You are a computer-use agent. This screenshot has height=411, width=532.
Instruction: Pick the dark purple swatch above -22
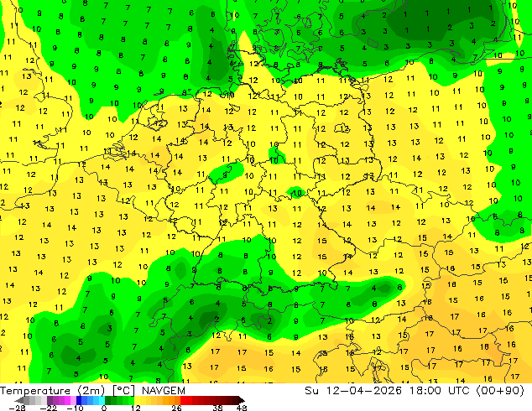[50, 400]
